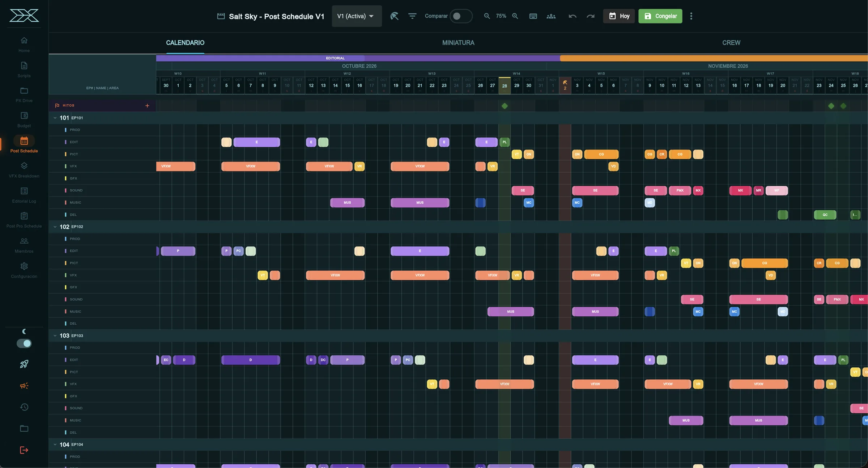Collapse episode 104 EP104

(x=55, y=444)
